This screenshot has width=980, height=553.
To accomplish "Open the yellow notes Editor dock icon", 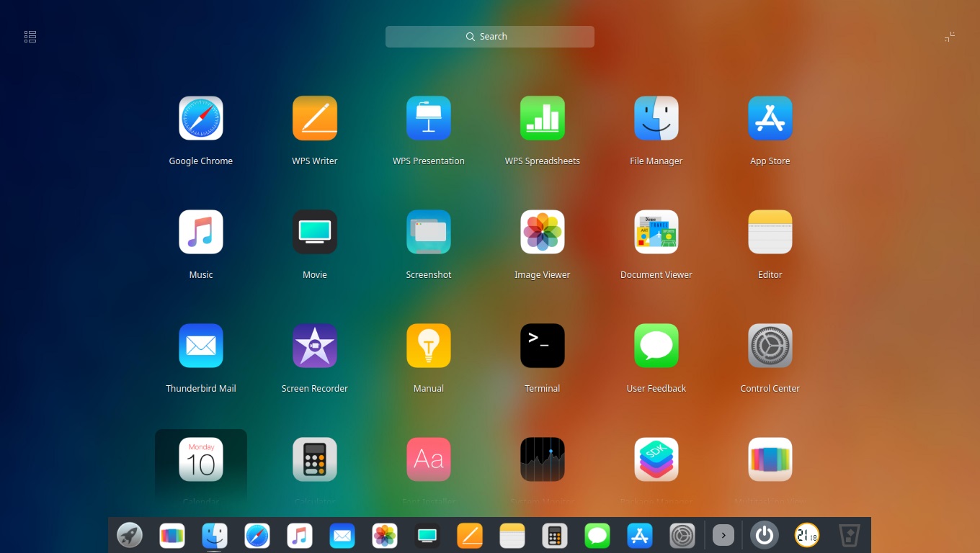I will click(512, 535).
